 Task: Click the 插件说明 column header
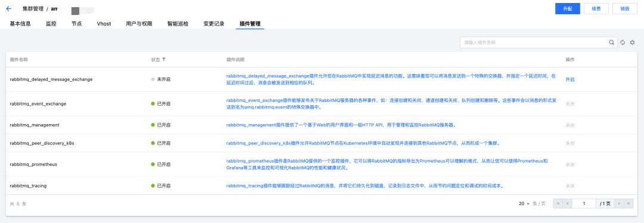coord(236,60)
